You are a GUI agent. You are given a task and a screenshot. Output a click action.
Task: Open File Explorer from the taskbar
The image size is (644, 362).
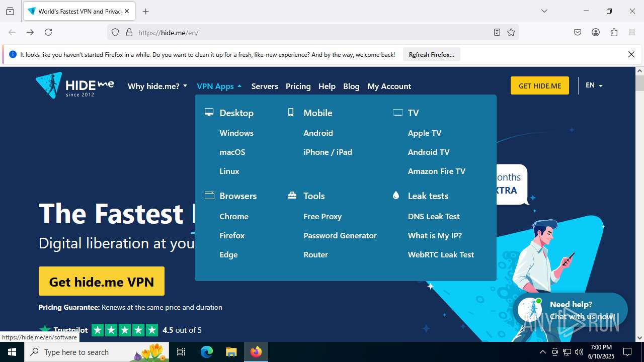[231, 352]
